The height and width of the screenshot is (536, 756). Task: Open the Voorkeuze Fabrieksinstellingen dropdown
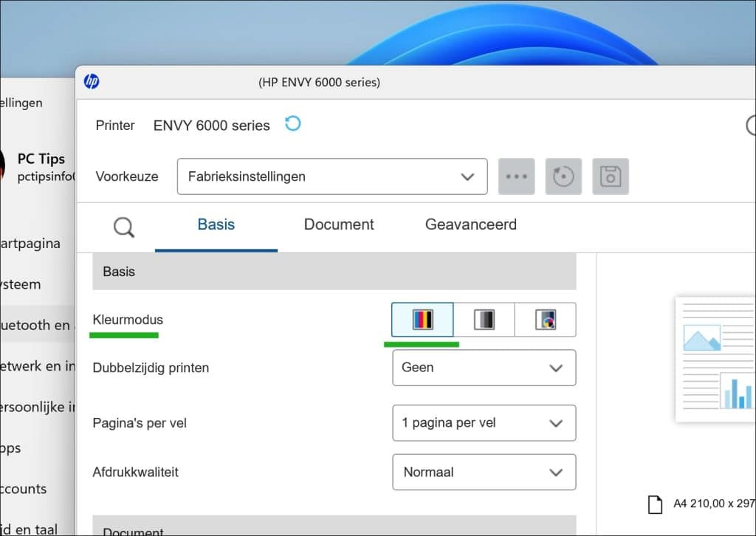tap(332, 176)
